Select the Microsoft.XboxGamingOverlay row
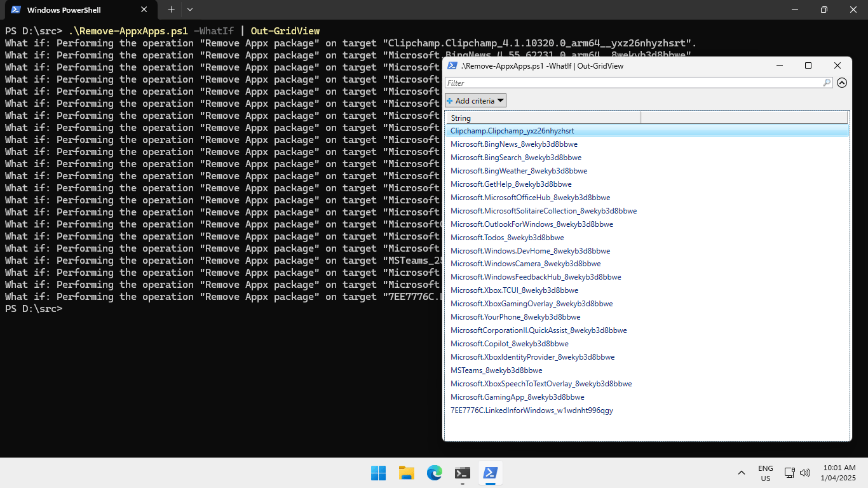868x488 pixels. pyautogui.click(x=647, y=304)
